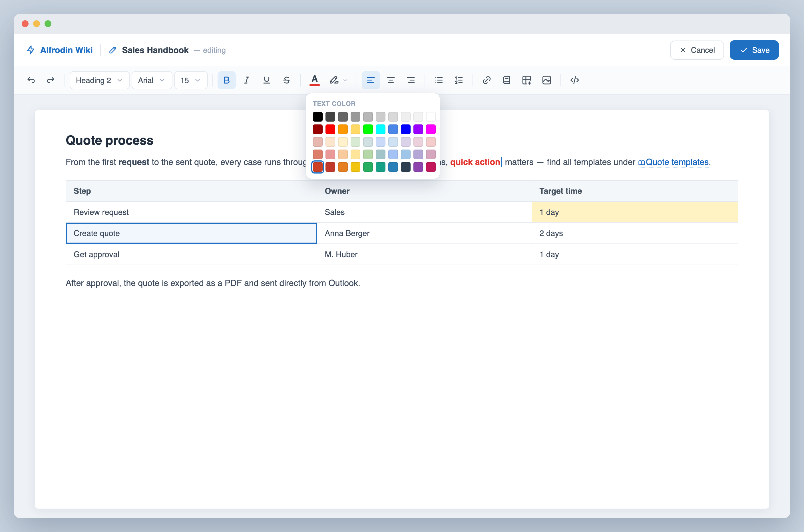Toggle Bold formatting

click(226, 80)
